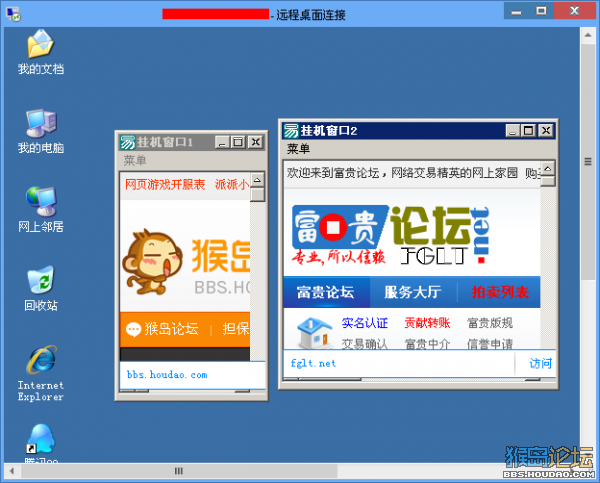Image resolution: width=600 pixels, height=483 pixels.
Task: Open the 腾讯QQ penguin shortcut icon
Action: point(41,439)
